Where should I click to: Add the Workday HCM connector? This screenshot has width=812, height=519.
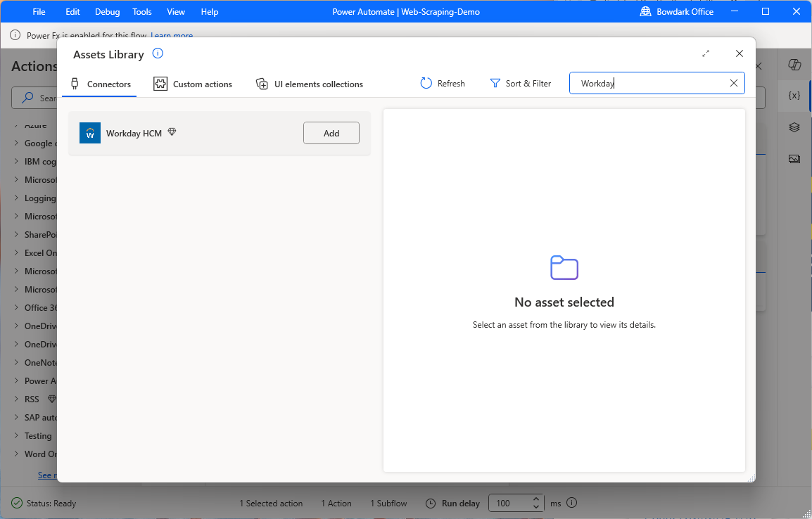[x=331, y=133]
